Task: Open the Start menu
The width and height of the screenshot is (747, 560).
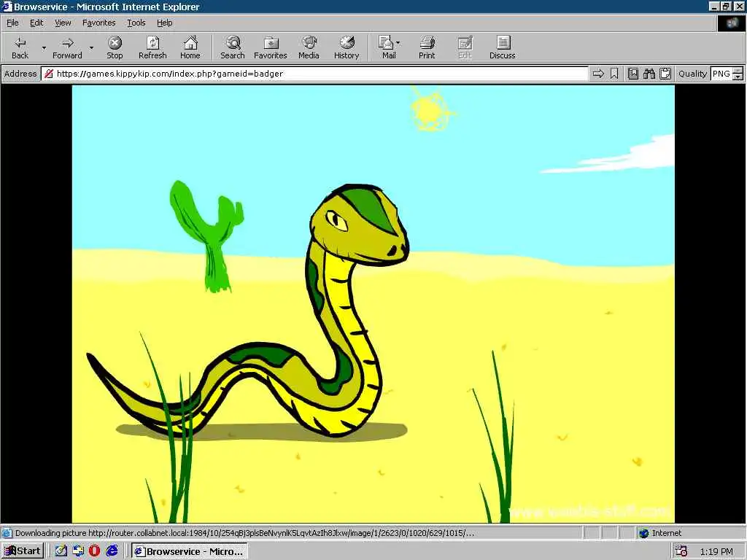Action: (x=23, y=551)
